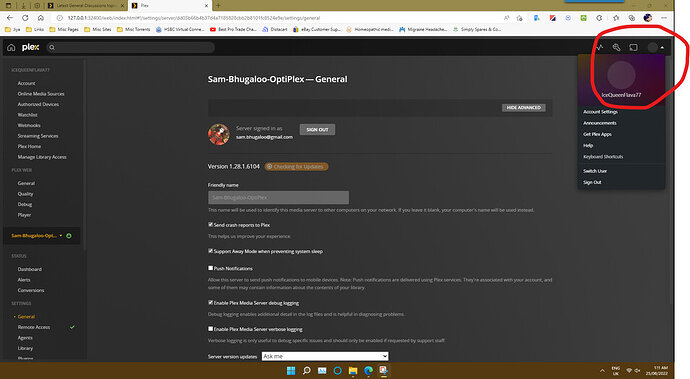Open the Settings wrench icon

point(616,47)
